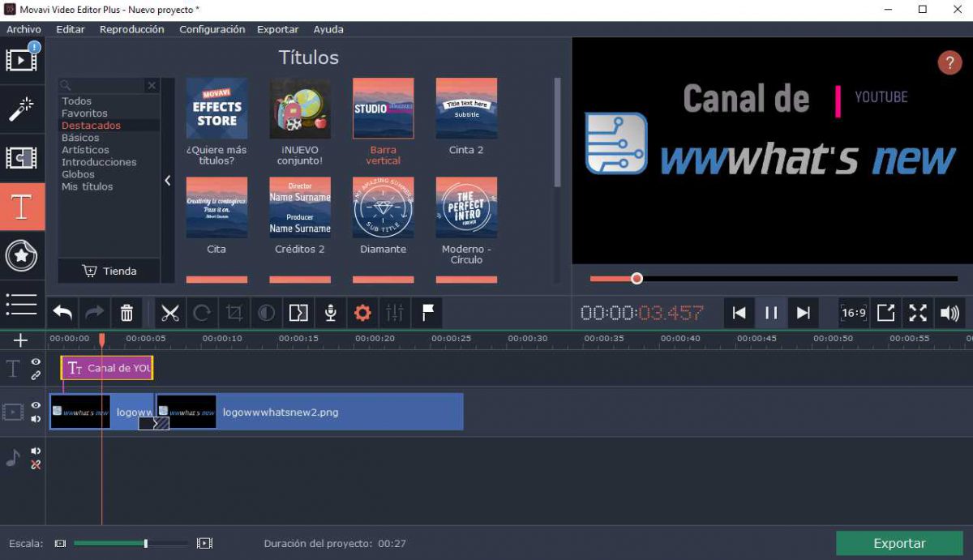Zoom out timeline with left scale icon
This screenshot has width=973, height=560.
tap(60, 543)
